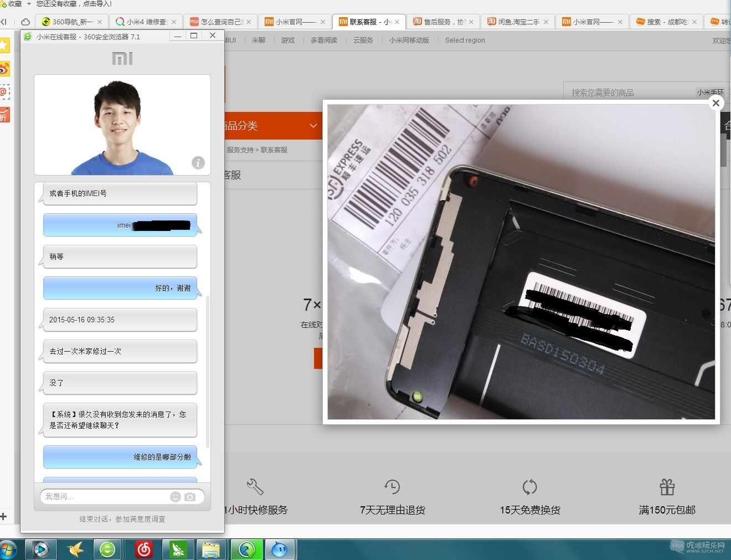
Task: Click the Select region link
Action: pyautogui.click(x=465, y=40)
